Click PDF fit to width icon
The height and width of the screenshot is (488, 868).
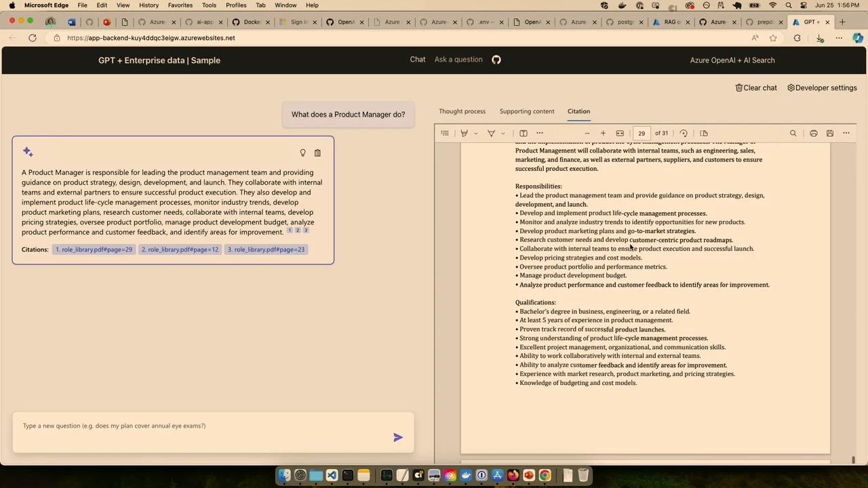620,134
